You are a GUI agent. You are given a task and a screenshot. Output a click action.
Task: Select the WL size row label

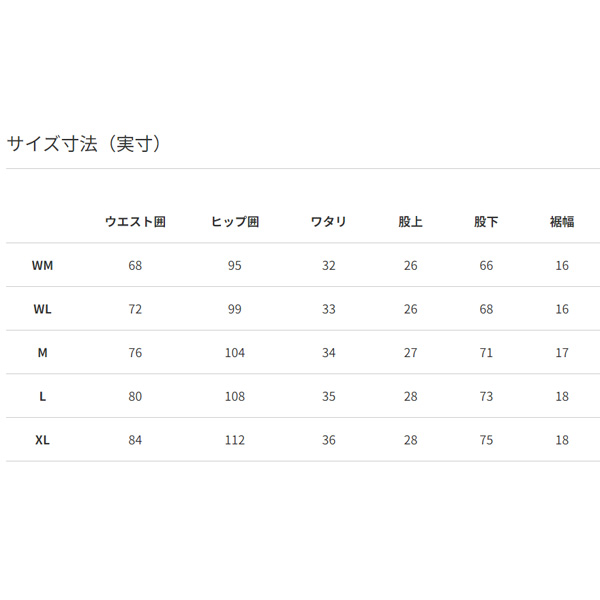pos(42,309)
